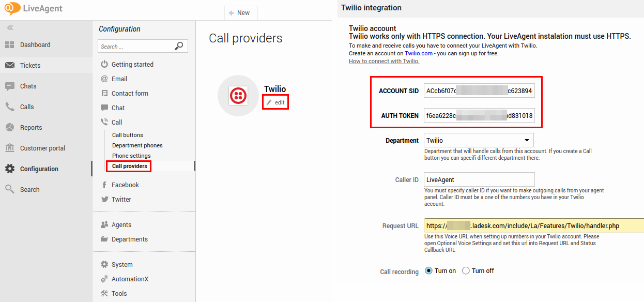
Task: Open Phone settings submenu item
Action: coord(131,156)
